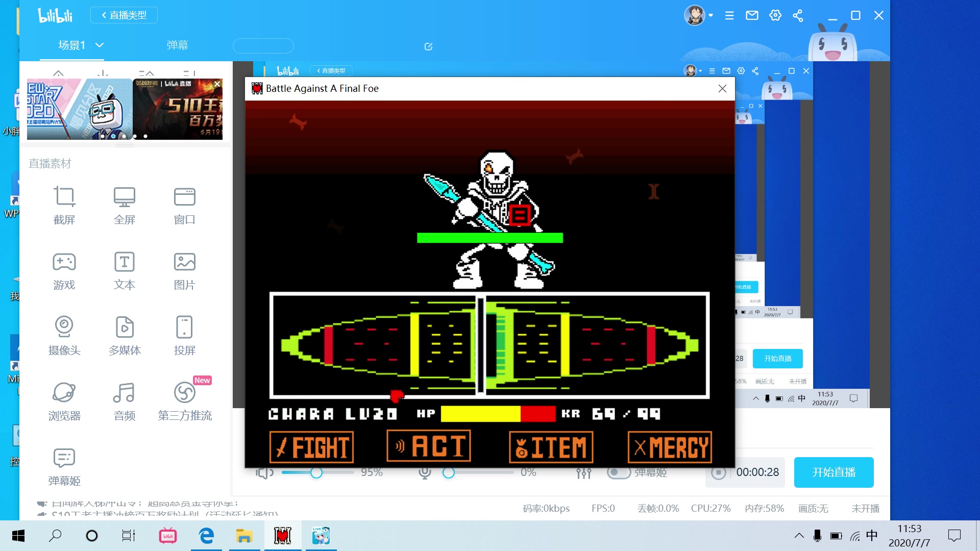This screenshot has width=980, height=551.
Task: Add a 多媒体 media source
Action: click(x=124, y=335)
